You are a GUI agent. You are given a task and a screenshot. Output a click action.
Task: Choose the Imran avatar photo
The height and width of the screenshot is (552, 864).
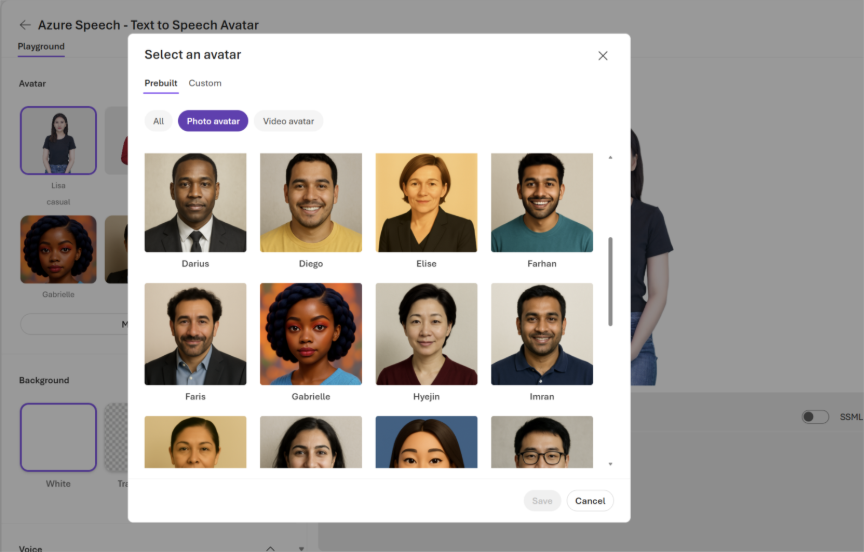coord(542,334)
